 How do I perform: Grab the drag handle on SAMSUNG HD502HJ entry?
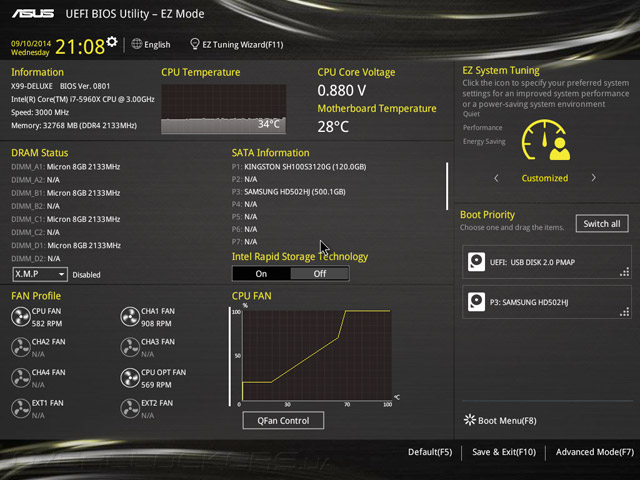pyautogui.click(x=624, y=312)
